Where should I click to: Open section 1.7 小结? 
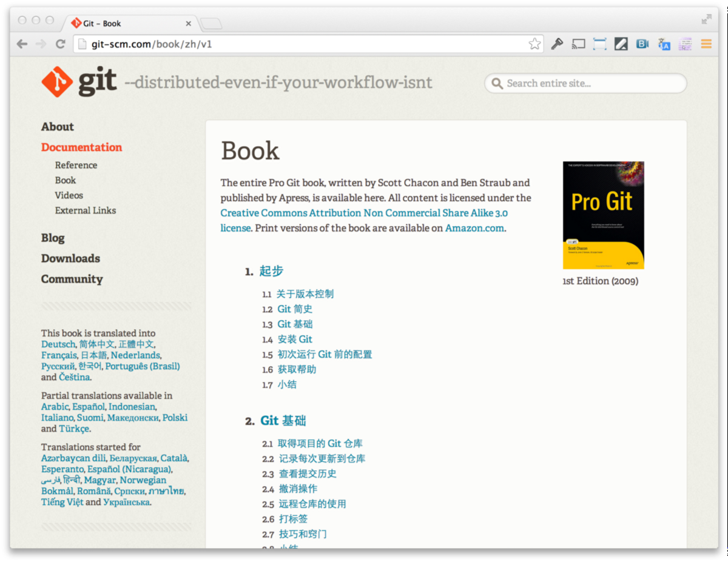287,384
